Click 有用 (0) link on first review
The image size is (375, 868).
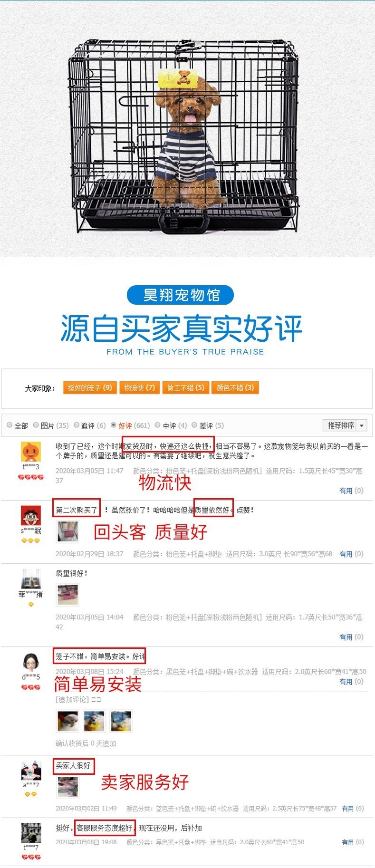[x=351, y=491]
